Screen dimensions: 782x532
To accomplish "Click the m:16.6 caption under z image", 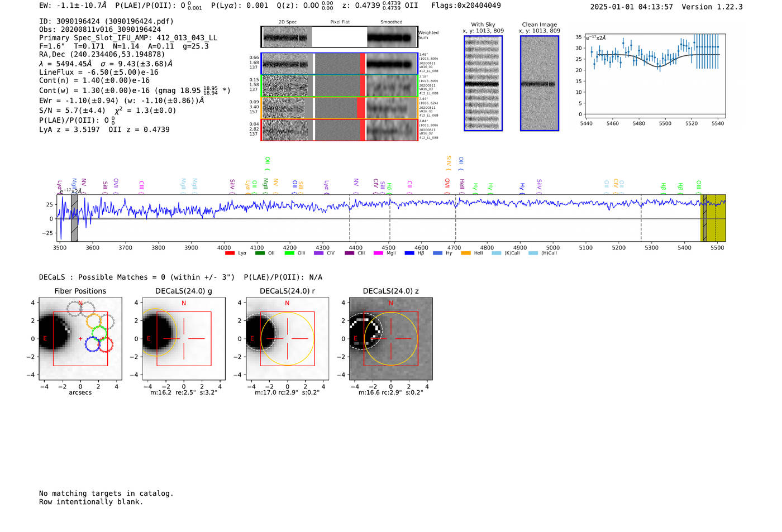I will click(390, 392).
